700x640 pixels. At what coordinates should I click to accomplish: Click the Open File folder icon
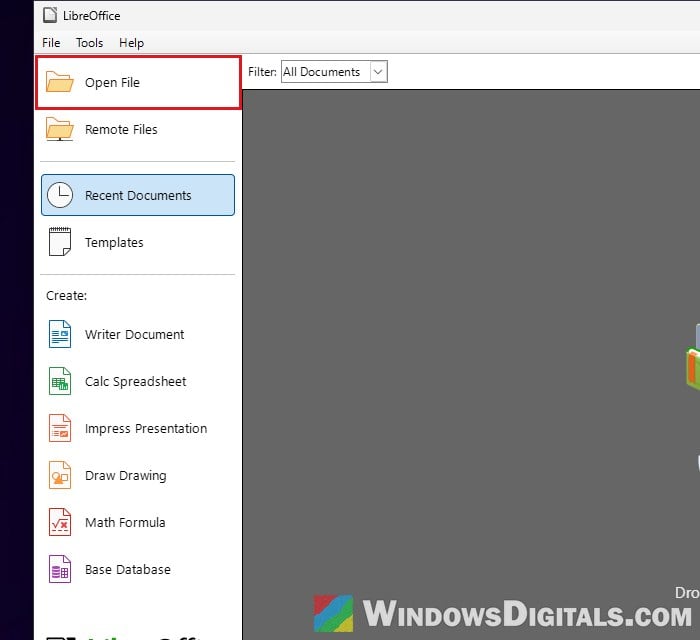[x=59, y=82]
